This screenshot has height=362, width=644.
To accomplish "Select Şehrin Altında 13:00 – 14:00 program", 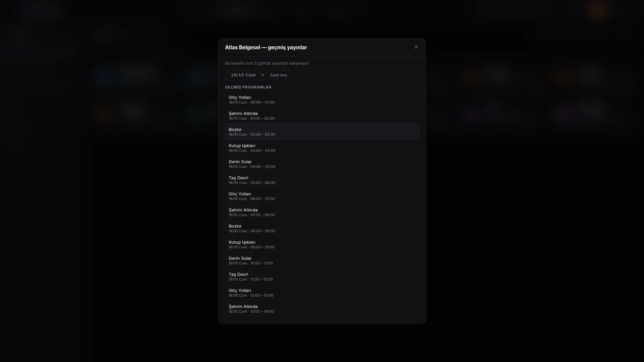I will click(x=322, y=309).
